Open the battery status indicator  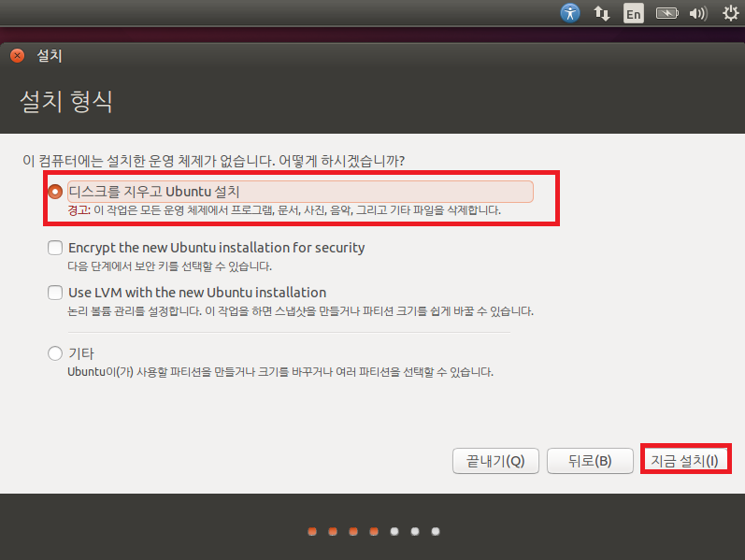(667, 13)
